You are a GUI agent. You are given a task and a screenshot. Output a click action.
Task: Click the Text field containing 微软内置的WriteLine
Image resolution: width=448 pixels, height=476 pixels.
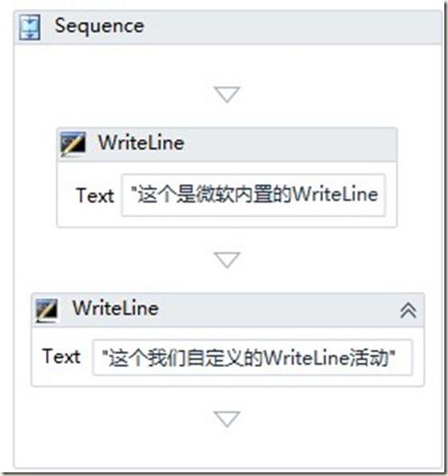[254, 195]
